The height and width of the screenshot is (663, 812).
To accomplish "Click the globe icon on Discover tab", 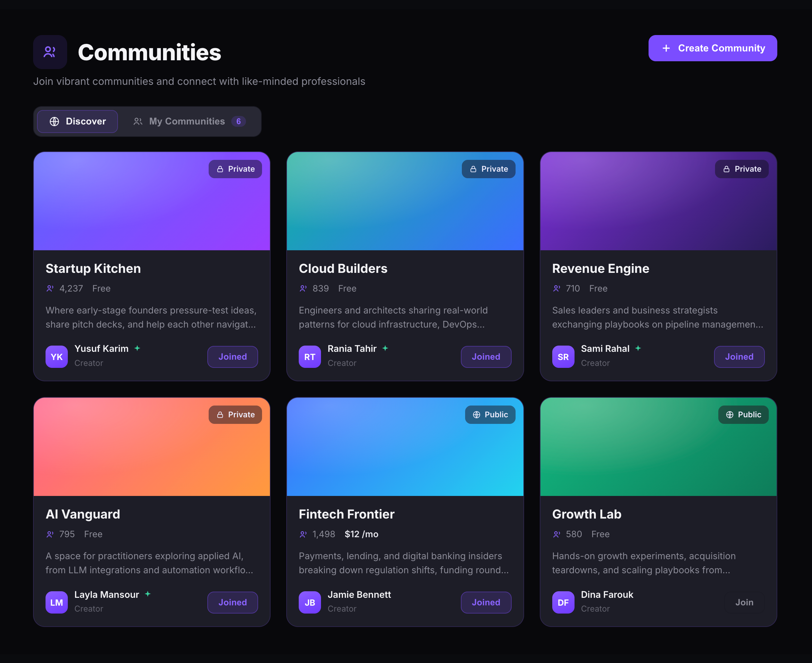I will coord(54,122).
